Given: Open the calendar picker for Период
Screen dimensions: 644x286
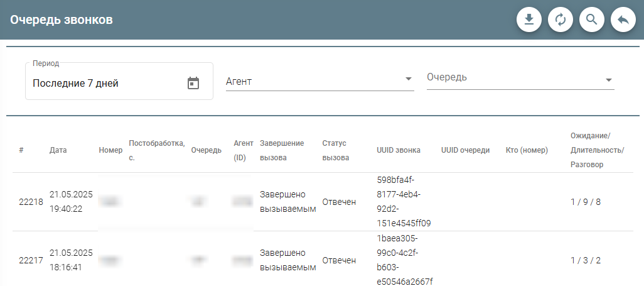Looking at the screenshot, I should [x=193, y=83].
